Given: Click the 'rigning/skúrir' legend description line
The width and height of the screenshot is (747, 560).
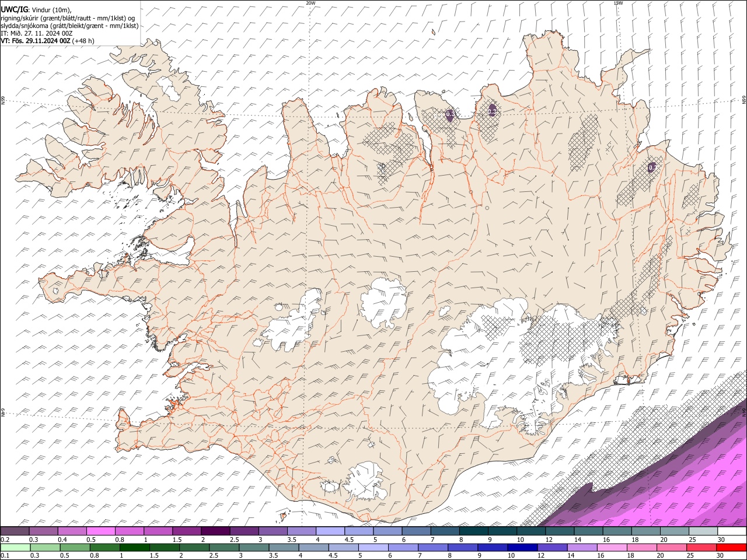Looking at the screenshot, I should click(x=68, y=18).
